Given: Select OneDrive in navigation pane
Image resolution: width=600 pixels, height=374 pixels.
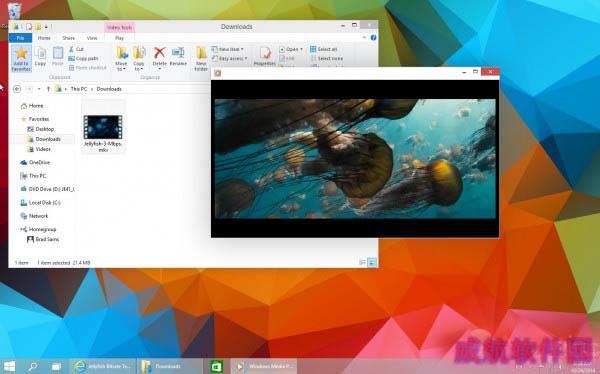Looking at the screenshot, I should click(35, 162).
